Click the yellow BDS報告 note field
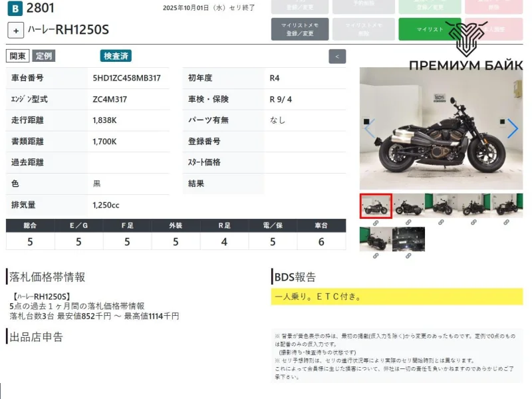Screen dimensions: 532x399 coord(397,297)
